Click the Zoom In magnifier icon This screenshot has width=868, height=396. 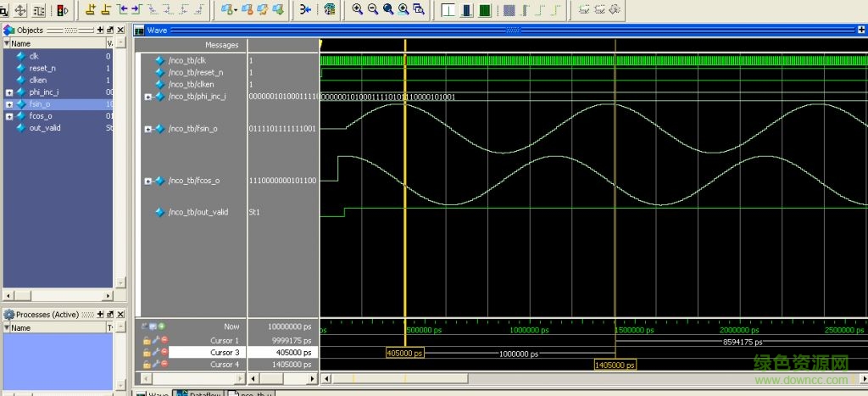358,10
